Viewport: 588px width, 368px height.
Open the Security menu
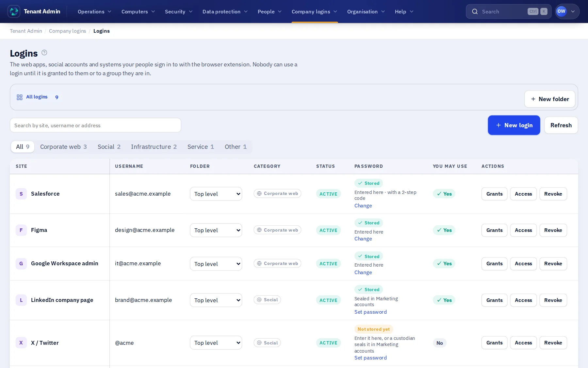click(178, 11)
